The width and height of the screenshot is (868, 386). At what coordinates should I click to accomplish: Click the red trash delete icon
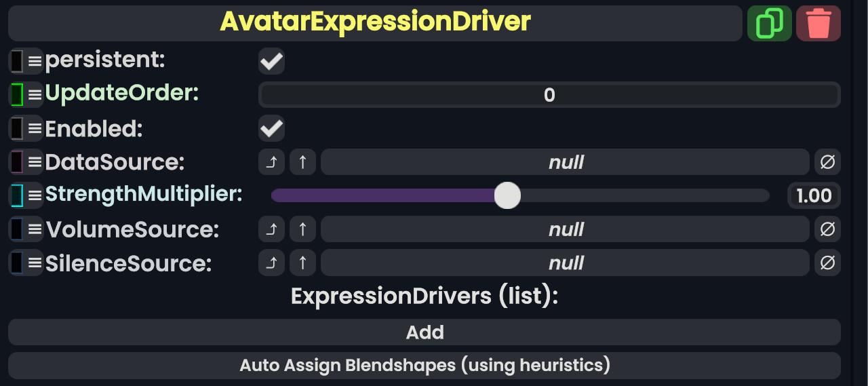[818, 24]
